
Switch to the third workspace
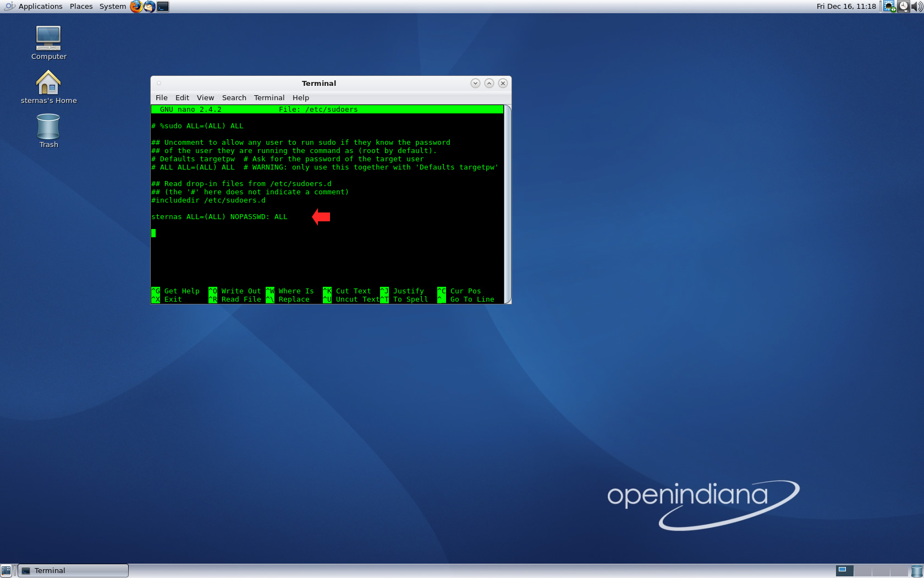tap(881, 571)
